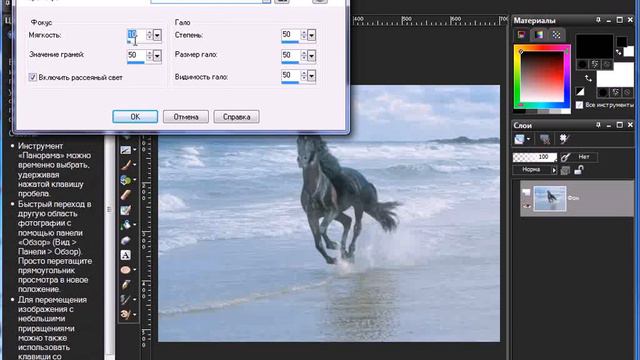Viewport: 640px width, 360px height.
Task: Pick a color in the rainbow color picker
Action: coord(542,77)
